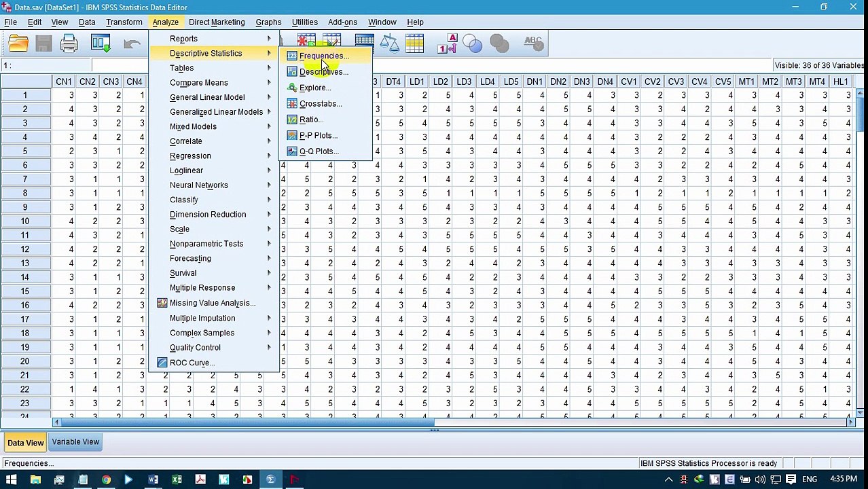868x489 pixels.
Task: Click the Frequencies icon in the submenu
Action: 292,56
